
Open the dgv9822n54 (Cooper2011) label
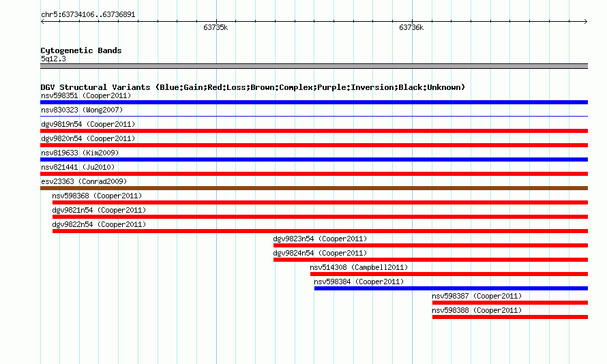coord(99,224)
